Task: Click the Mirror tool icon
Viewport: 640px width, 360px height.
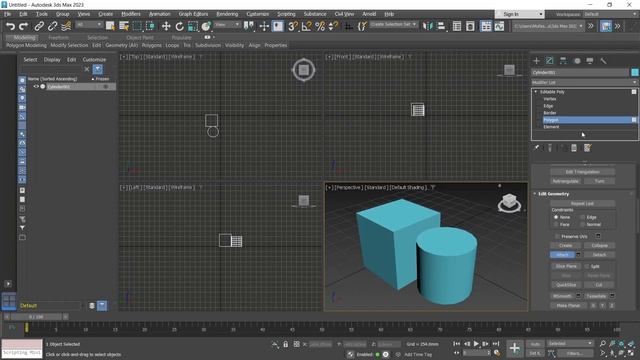Action: (427, 27)
